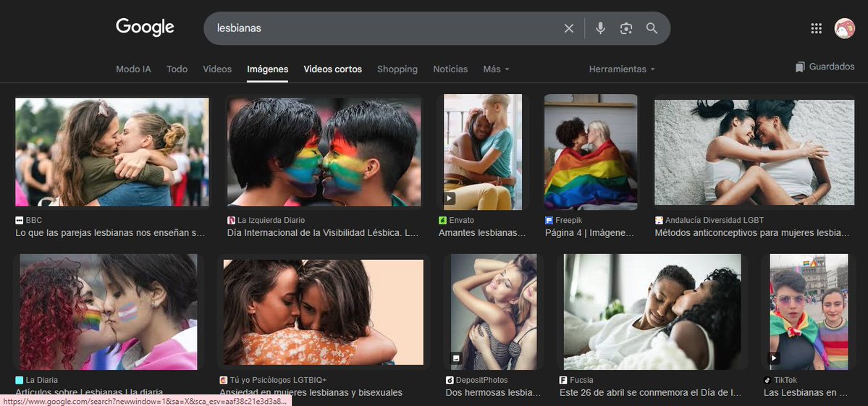
Task: Open the La Diaria image thumbnail
Action: pyautogui.click(x=109, y=312)
